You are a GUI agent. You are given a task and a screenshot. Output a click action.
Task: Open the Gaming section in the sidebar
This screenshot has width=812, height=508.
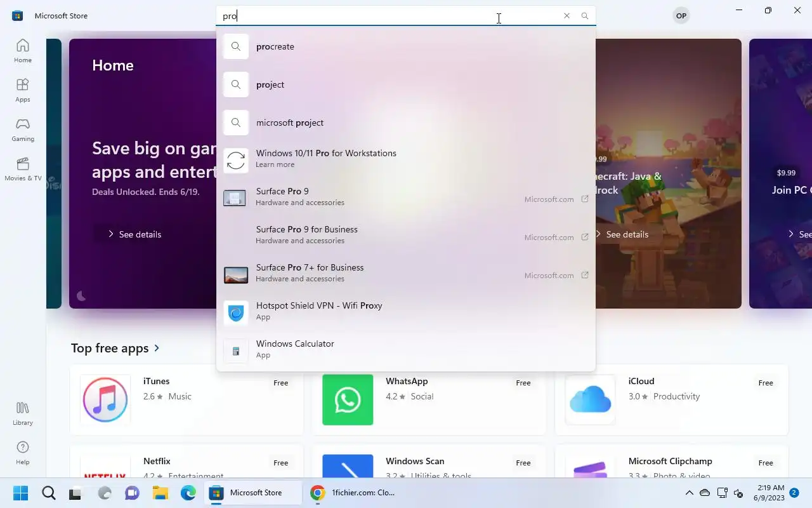click(23, 130)
